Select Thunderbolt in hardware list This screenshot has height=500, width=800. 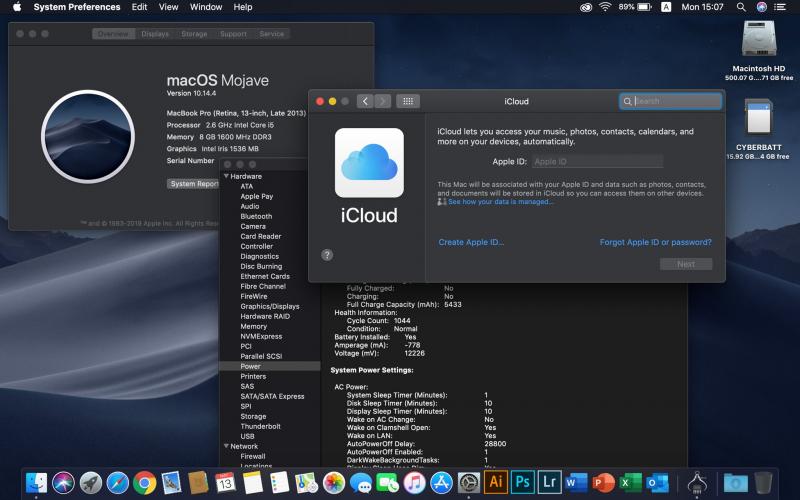pos(260,426)
